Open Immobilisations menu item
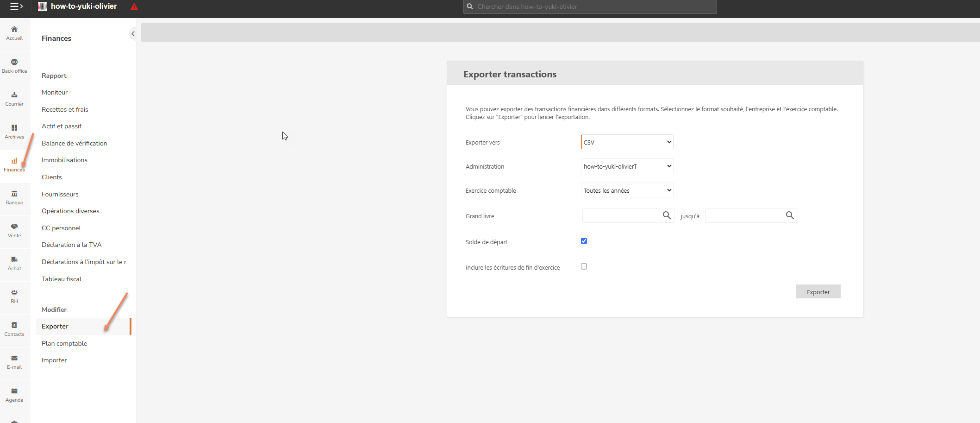The height and width of the screenshot is (423, 980). pos(64,160)
